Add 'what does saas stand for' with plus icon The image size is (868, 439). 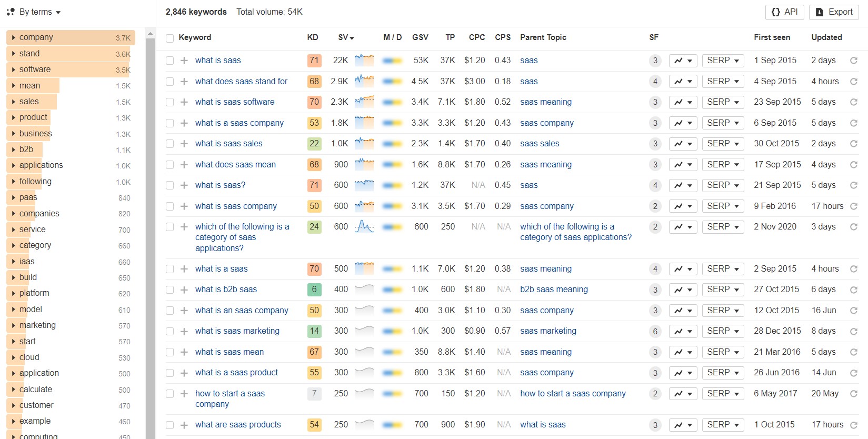click(x=184, y=82)
